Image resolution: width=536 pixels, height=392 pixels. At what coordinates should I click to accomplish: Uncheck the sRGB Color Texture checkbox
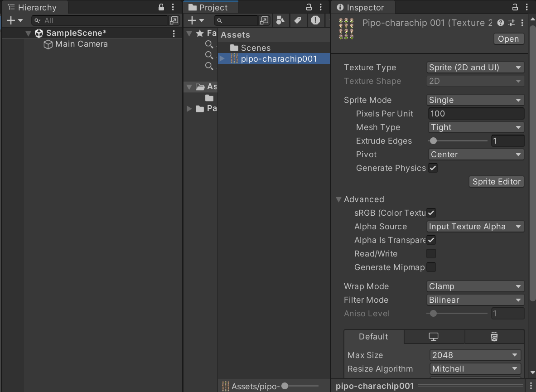(431, 213)
